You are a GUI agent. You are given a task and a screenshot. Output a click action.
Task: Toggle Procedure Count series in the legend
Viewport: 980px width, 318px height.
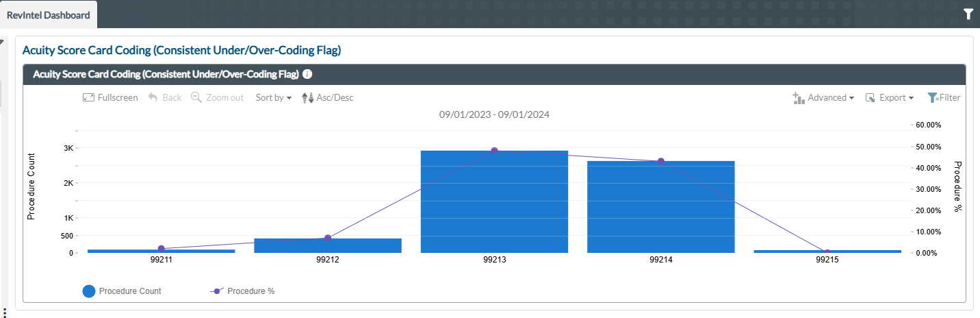[x=122, y=291]
